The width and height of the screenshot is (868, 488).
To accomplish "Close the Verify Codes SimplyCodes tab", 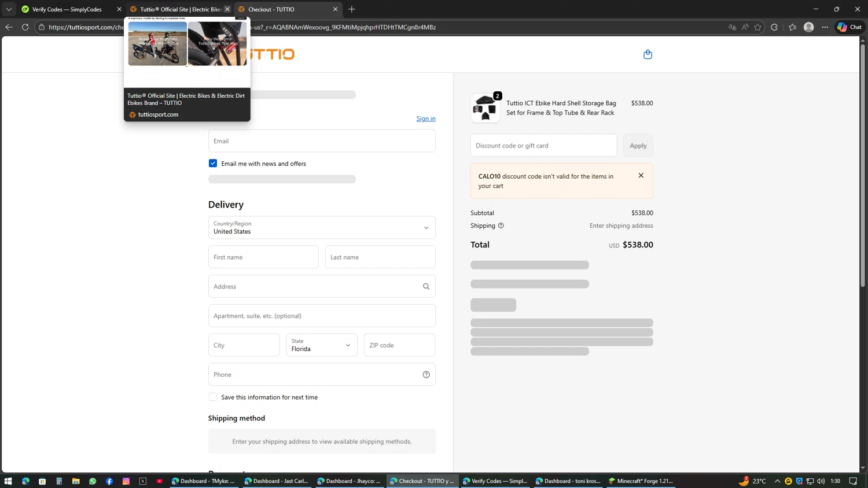I will click(119, 9).
